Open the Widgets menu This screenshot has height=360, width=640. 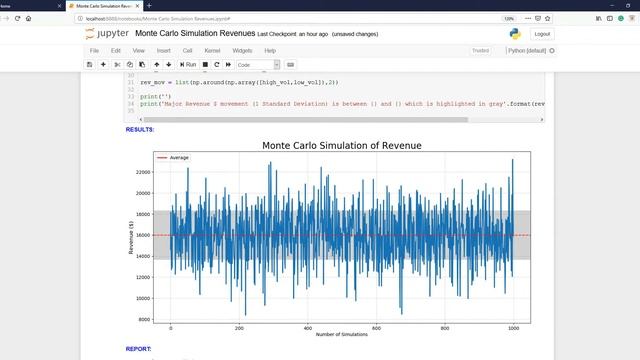242,51
